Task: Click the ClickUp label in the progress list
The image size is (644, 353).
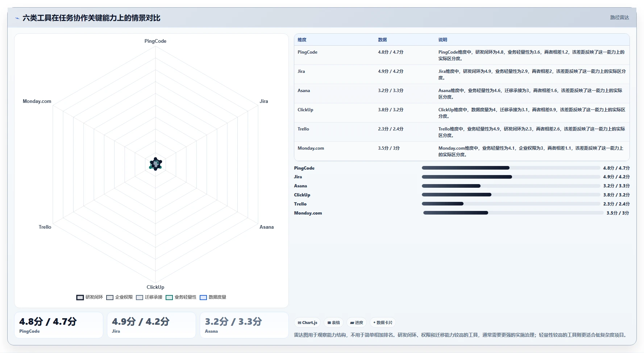Action: point(302,195)
